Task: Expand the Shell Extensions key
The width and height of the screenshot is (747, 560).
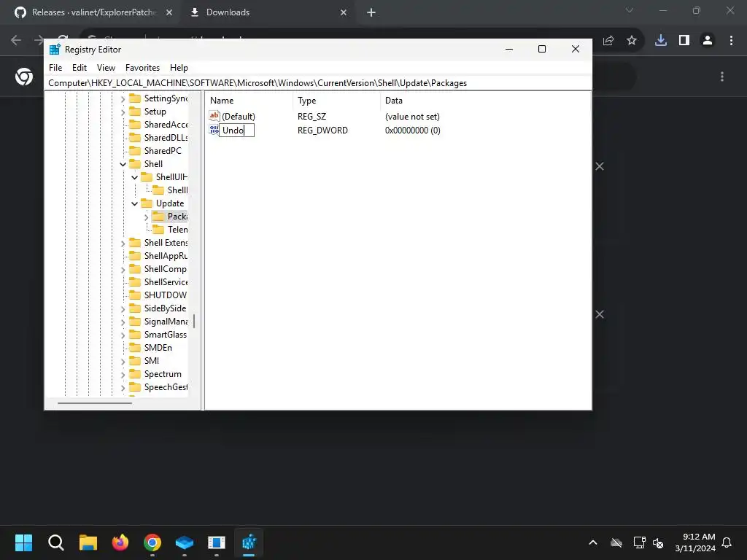Action: (x=123, y=244)
